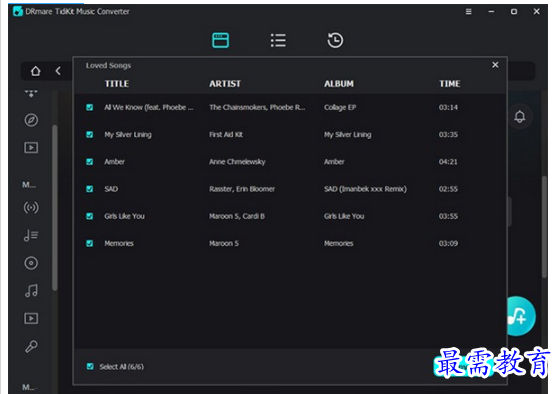Click the TITLE column header

(x=117, y=84)
